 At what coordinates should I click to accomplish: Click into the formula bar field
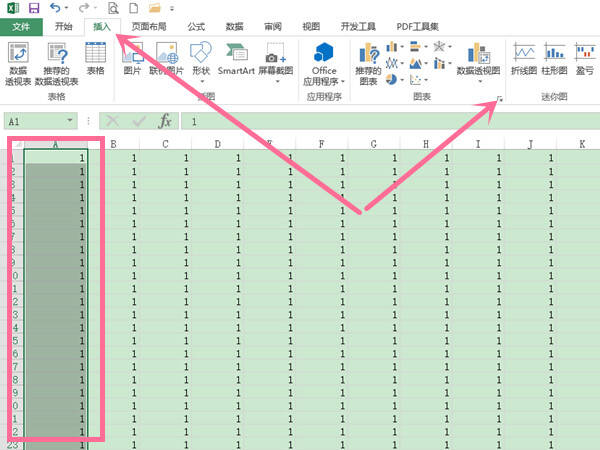(390, 121)
